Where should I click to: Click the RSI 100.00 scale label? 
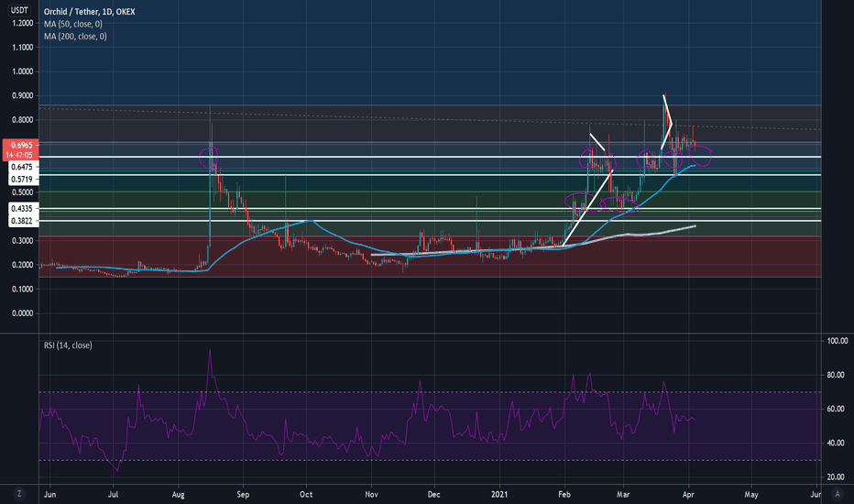[x=838, y=341]
